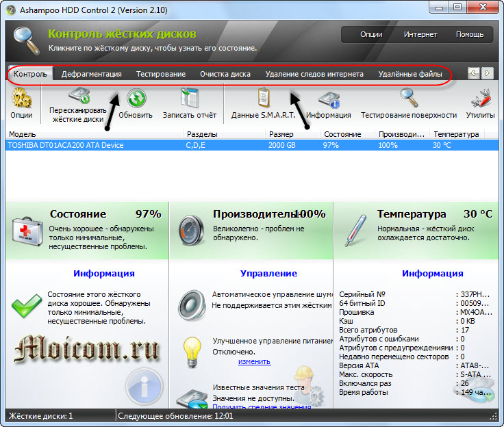Screen dimensions: 504x427
Task: Sort by the Разделы column header
Action: pyautogui.click(x=225, y=134)
